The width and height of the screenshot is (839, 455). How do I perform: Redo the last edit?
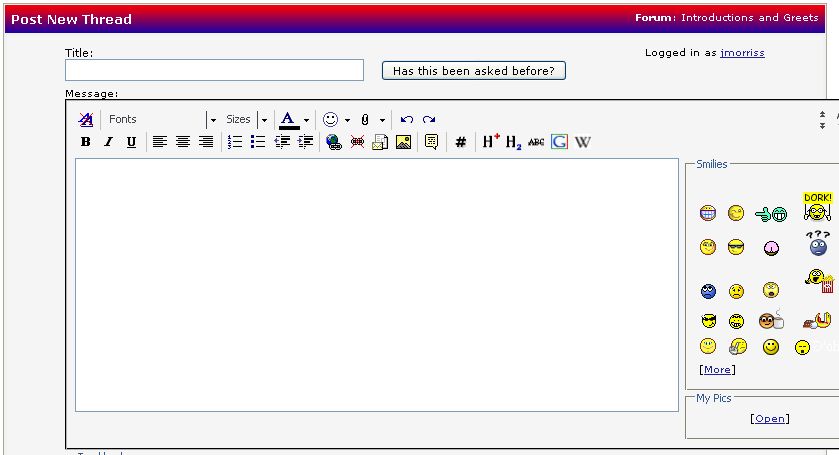pos(429,119)
